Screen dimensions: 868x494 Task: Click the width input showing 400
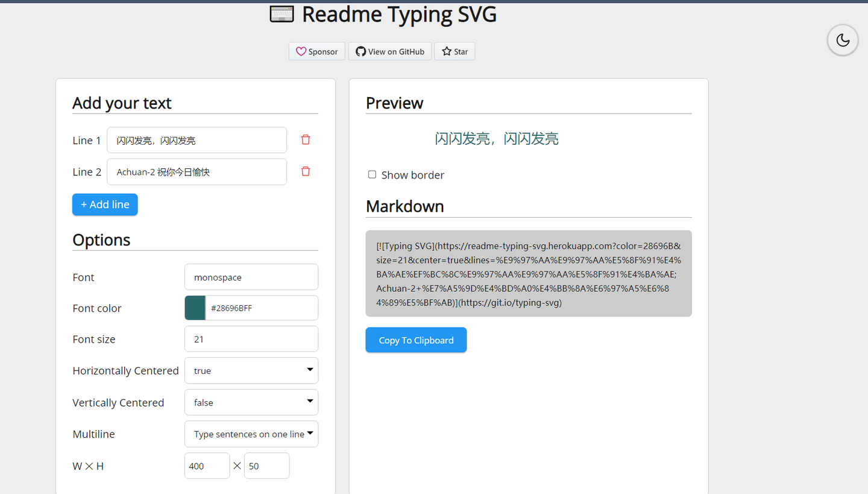click(x=207, y=466)
